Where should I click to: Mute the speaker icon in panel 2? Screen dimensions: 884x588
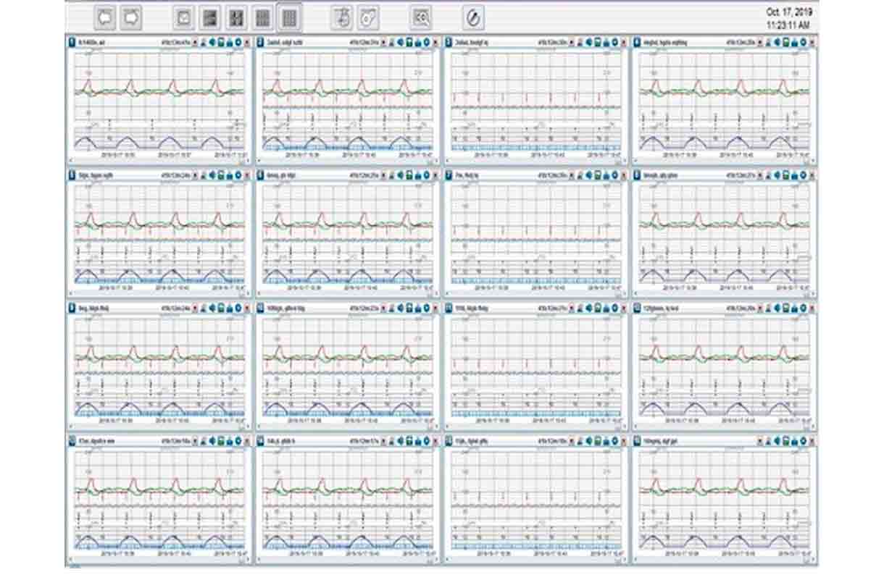click(401, 42)
